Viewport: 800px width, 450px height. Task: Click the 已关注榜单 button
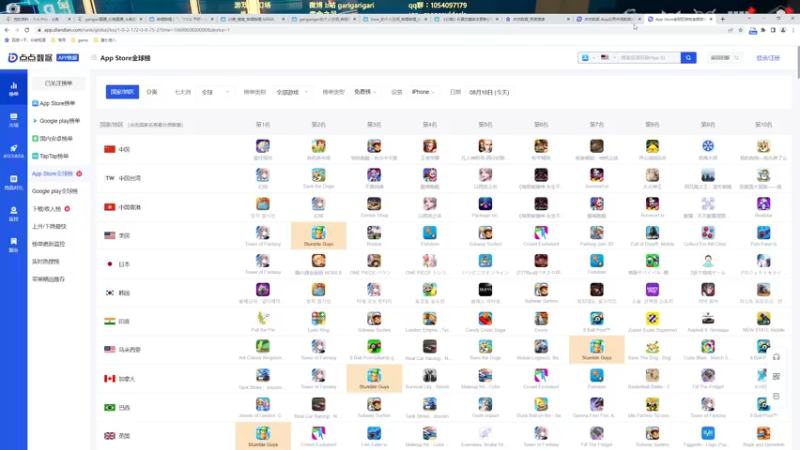(59, 83)
